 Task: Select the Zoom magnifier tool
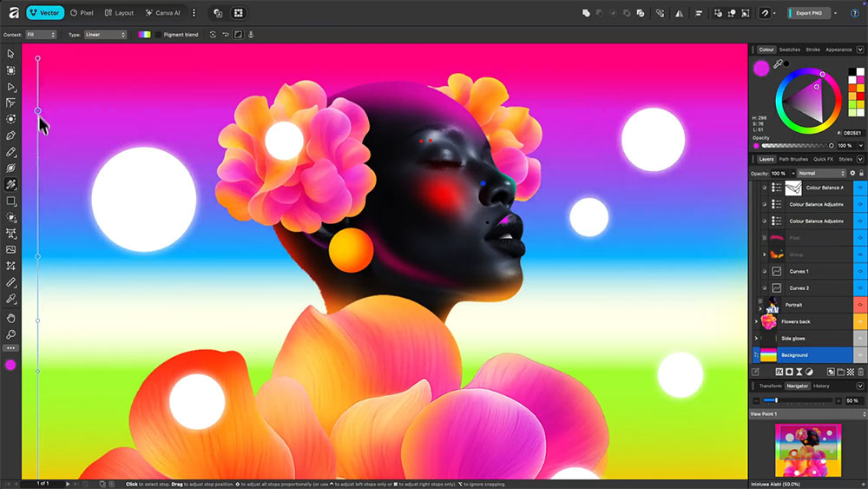(10, 334)
